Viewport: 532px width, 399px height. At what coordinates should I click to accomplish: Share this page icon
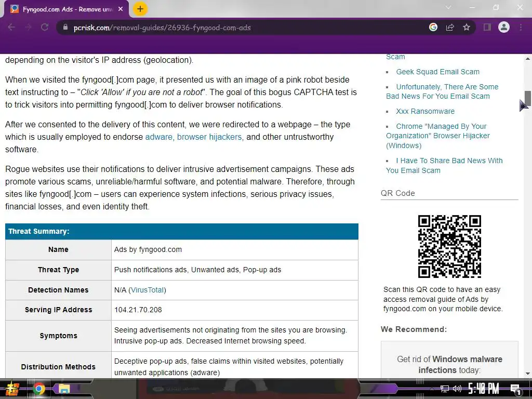[450, 28]
